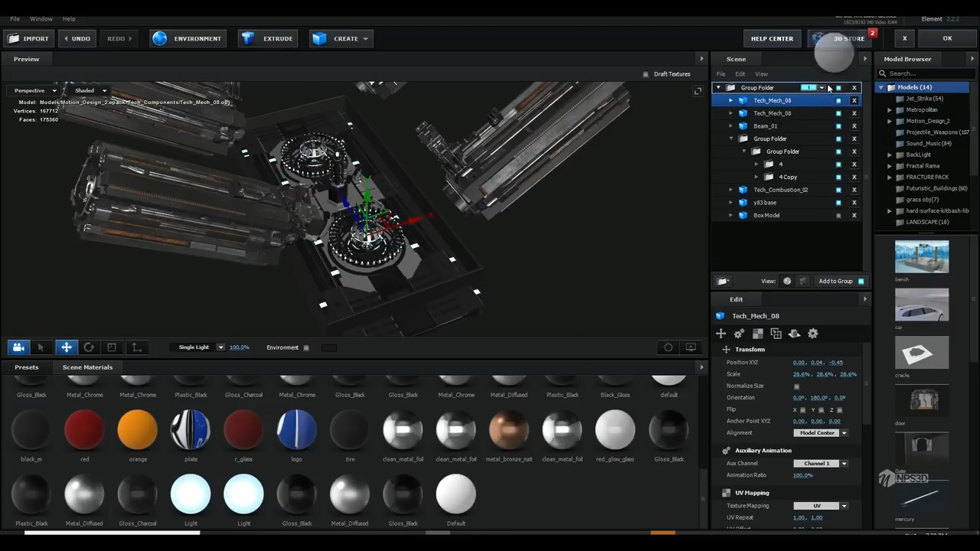
Task: Click the sphere view icon beside View label
Action: click(x=787, y=281)
